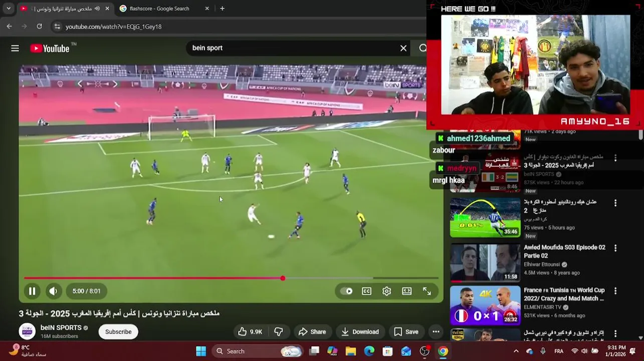
Task: Open YouTube guide hamburger menu
Action: tap(15, 48)
